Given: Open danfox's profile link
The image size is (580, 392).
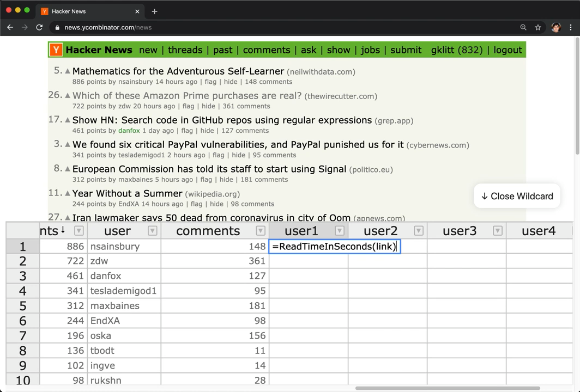Looking at the screenshot, I should pyautogui.click(x=129, y=131).
